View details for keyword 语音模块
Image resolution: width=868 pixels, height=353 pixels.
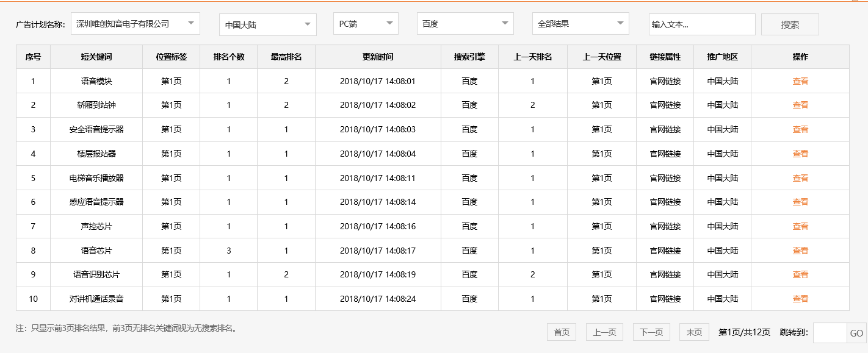[800, 80]
